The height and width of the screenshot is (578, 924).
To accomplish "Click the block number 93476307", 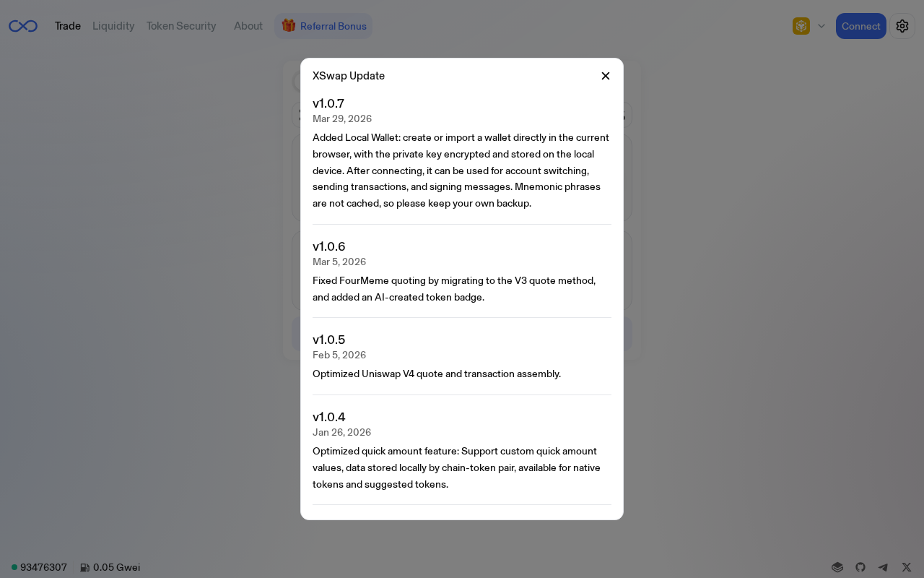I will coord(43,567).
